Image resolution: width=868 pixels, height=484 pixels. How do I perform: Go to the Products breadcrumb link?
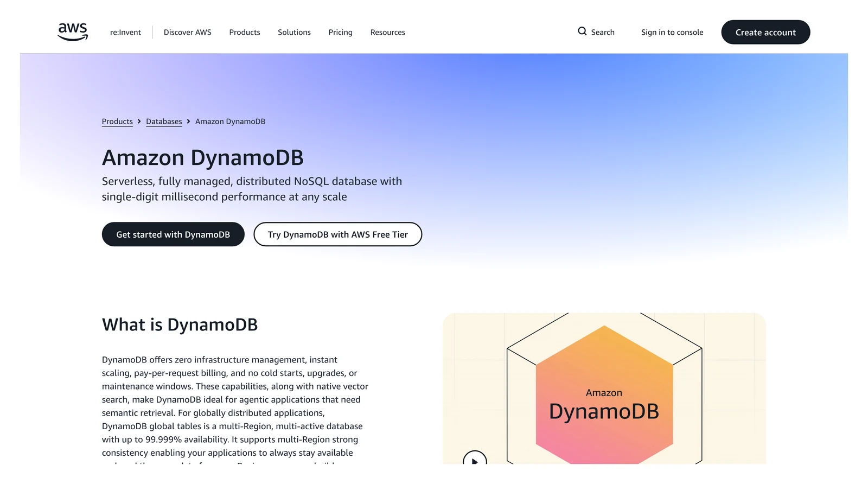pyautogui.click(x=117, y=122)
